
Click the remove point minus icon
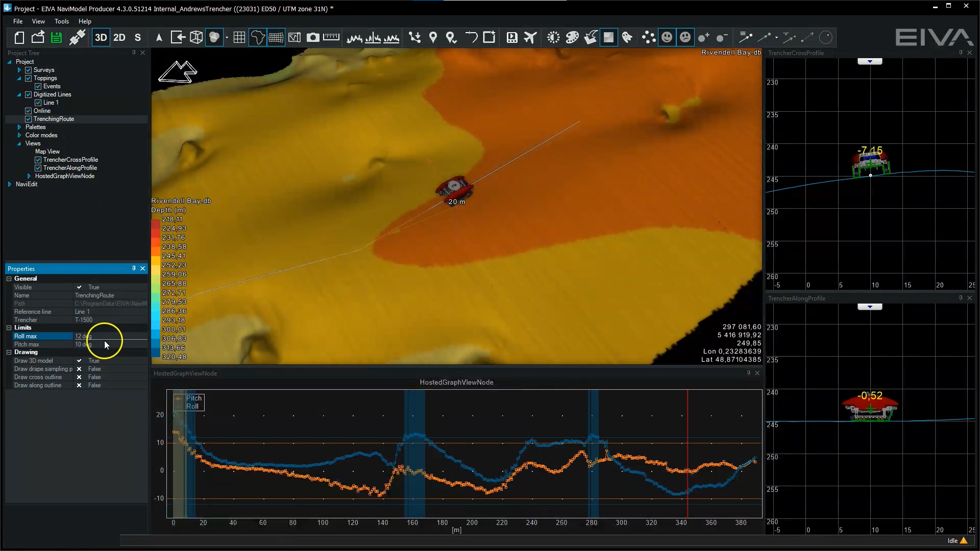click(722, 37)
